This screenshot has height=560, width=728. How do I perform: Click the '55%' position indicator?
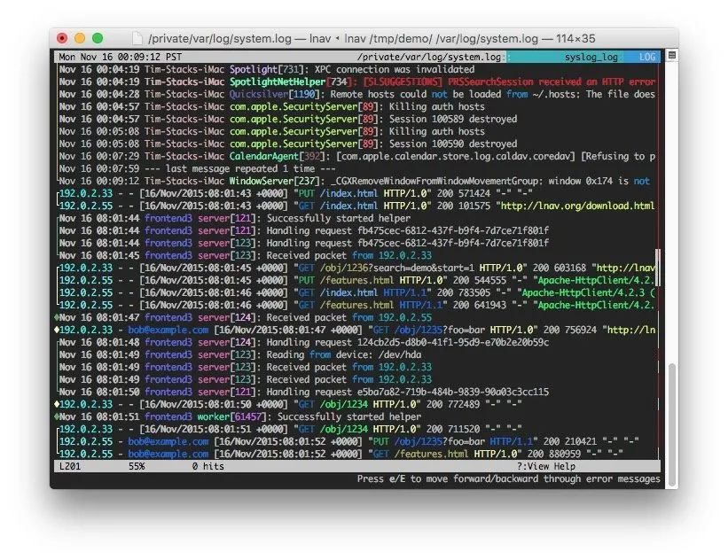137,466
